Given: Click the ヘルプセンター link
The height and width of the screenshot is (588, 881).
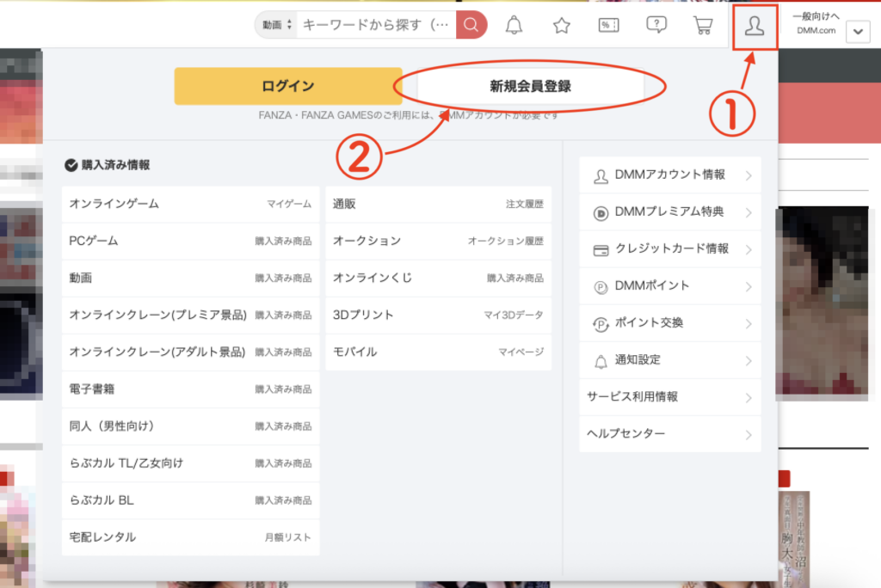Looking at the screenshot, I should click(x=669, y=434).
